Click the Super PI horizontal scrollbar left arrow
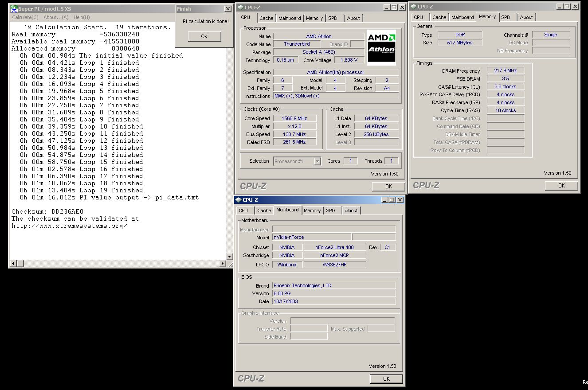The width and height of the screenshot is (588, 390). tap(14, 264)
